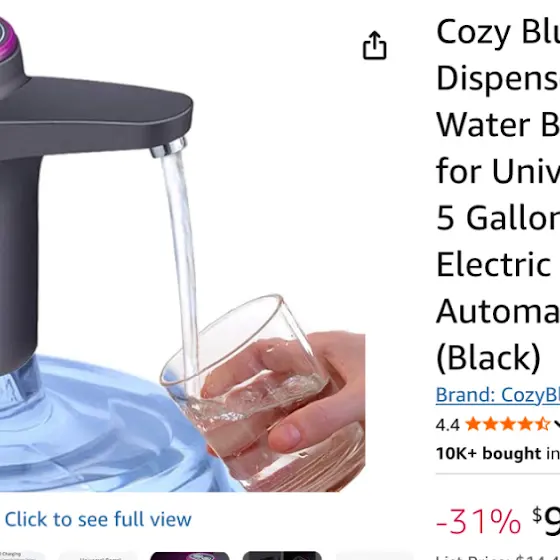Select the fifth blank-white thumbnail
Viewport: 560px width, 560px height.
(374, 556)
